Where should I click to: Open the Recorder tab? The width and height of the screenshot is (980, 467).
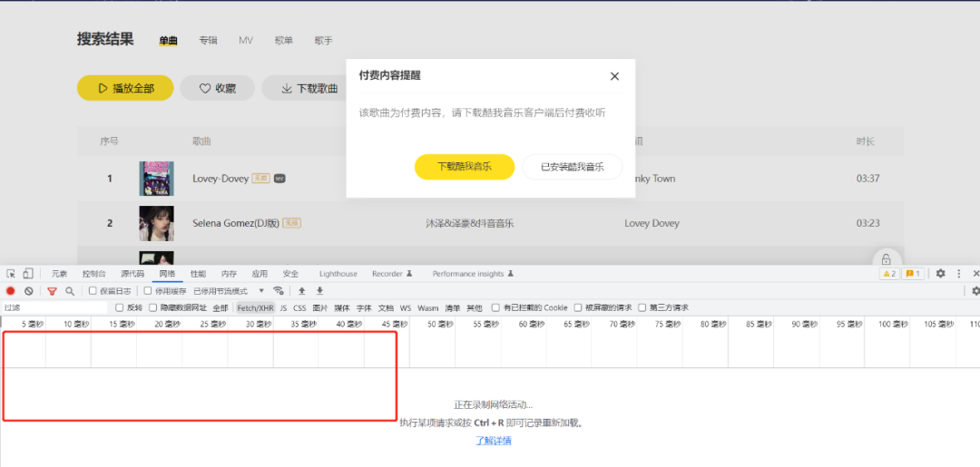tap(392, 274)
